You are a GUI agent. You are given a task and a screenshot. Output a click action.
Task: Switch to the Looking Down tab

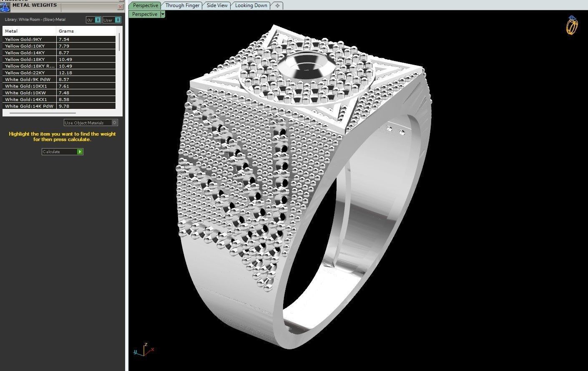(x=251, y=5)
